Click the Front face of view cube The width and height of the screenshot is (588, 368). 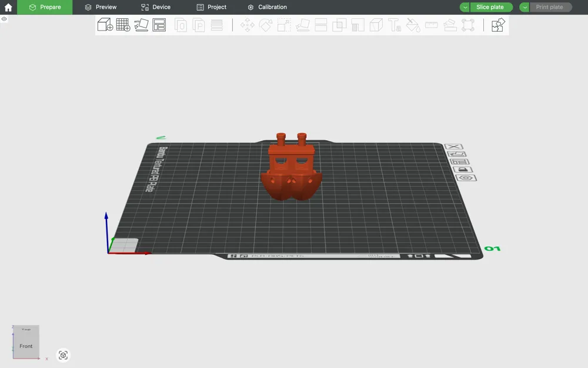point(26,346)
